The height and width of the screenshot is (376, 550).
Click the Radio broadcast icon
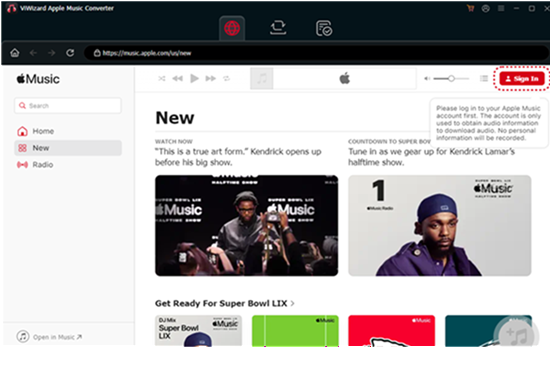[22, 164]
